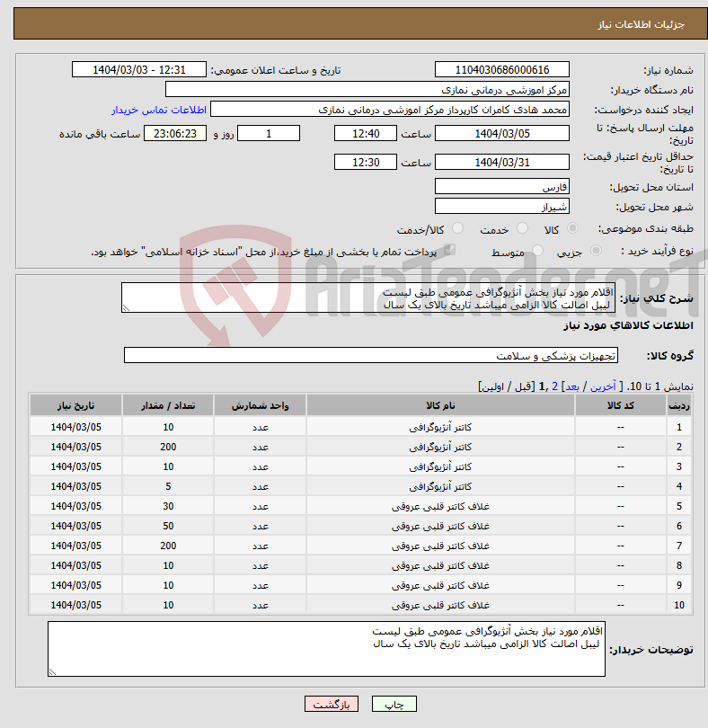
Task: Select row 6 item غلاف کاتتر قلبی عروقی
Action: click(440, 526)
